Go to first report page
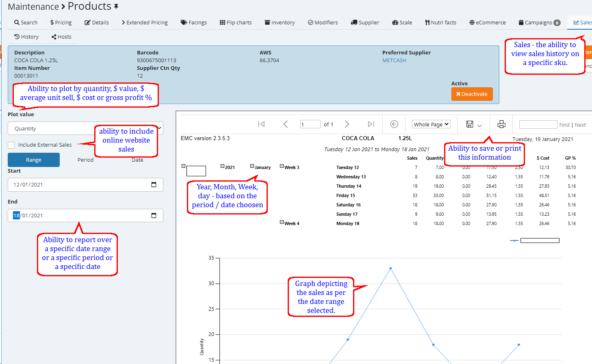This screenshot has width=592, height=364. click(x=261, y=124)
